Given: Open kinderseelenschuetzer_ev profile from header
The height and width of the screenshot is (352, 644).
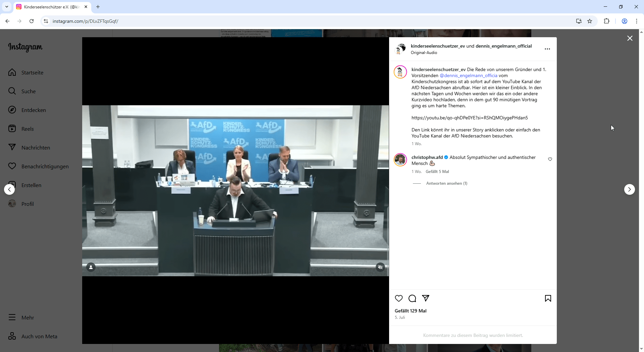Looking at the screenshot, I should (438, 46).
